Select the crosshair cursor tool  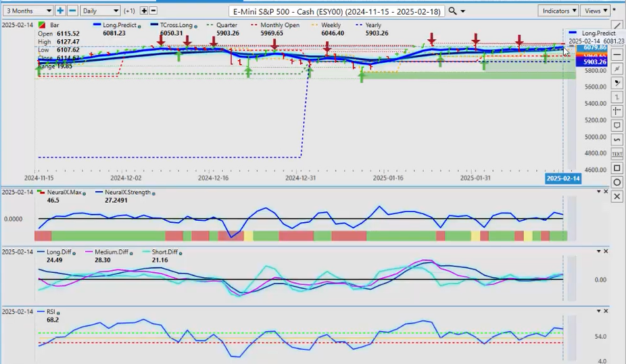617,111
